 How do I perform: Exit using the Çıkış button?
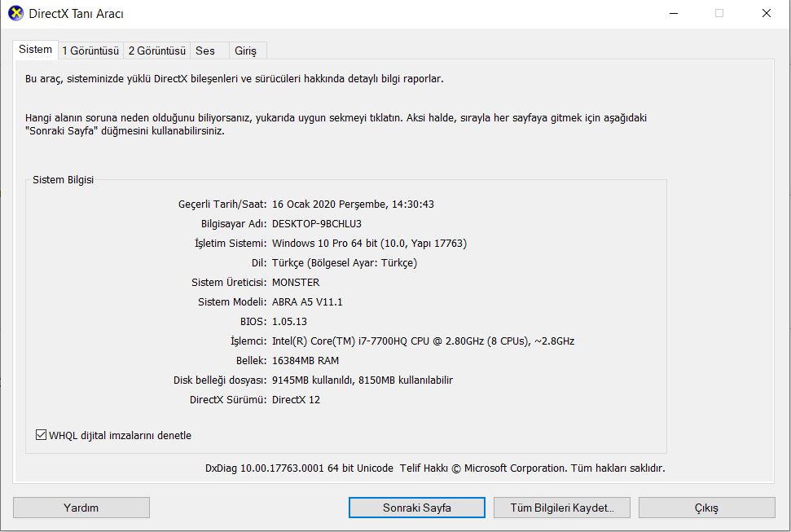[x=706, y=508]
